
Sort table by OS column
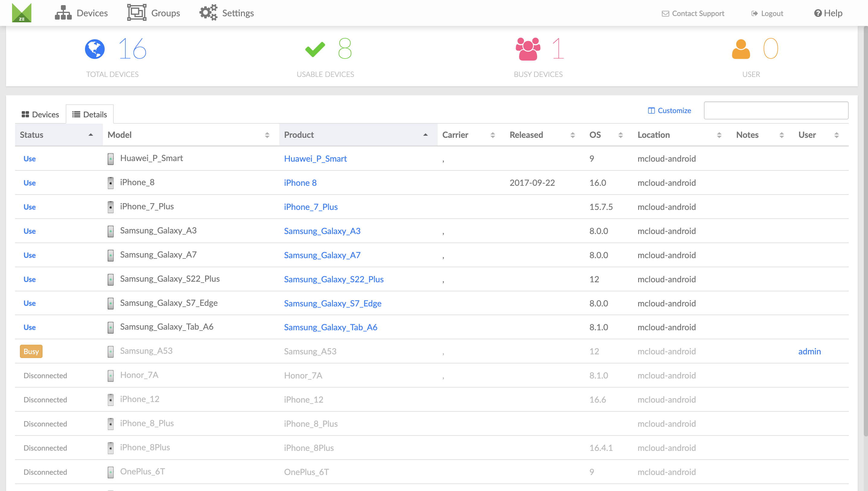(x=609, y=135)
